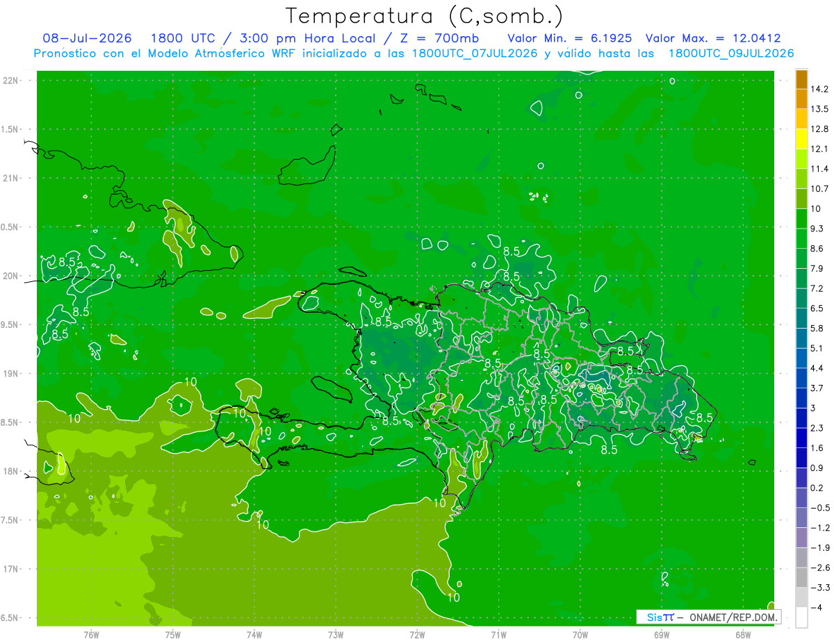The image size is (834, 644).
Task: Click the '0.2' color bar value
Action: tap(818, 488)
